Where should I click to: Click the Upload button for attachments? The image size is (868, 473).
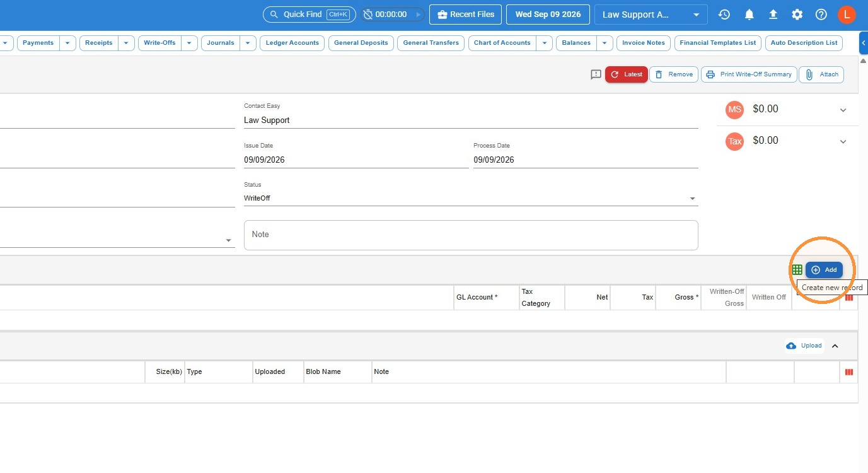click(x=804, y=346)
